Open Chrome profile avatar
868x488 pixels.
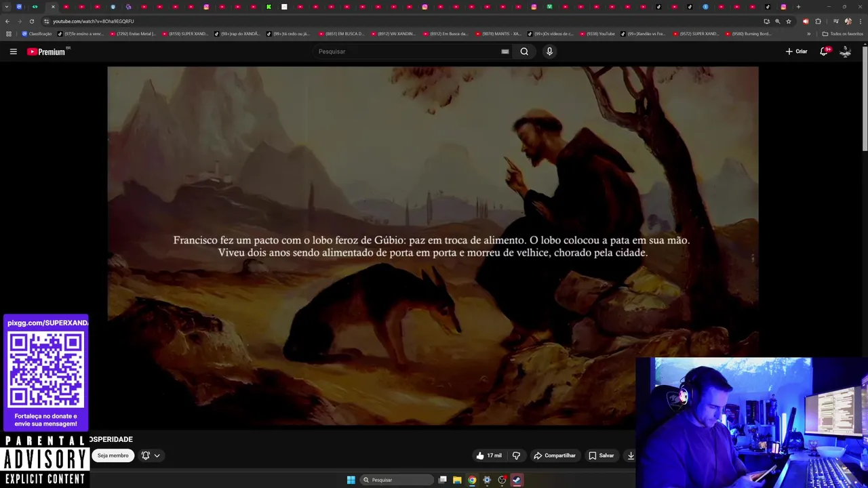848,21
